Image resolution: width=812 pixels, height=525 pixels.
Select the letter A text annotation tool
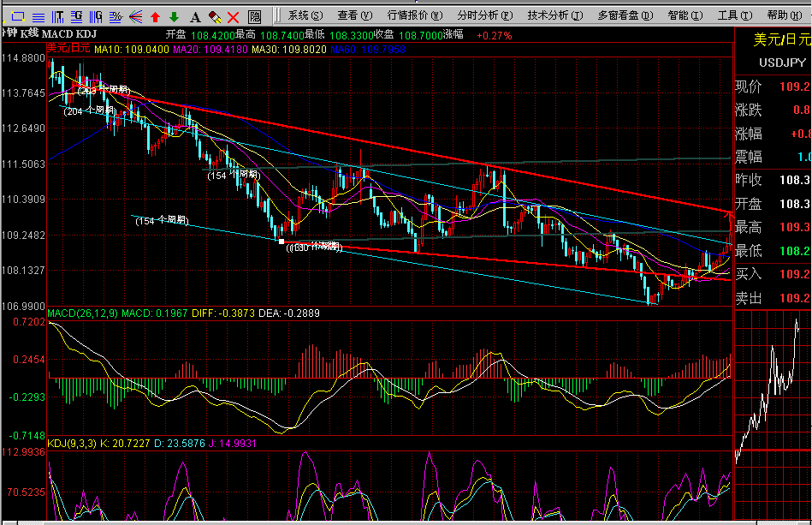pyautogui.click(x=194, y=16)
